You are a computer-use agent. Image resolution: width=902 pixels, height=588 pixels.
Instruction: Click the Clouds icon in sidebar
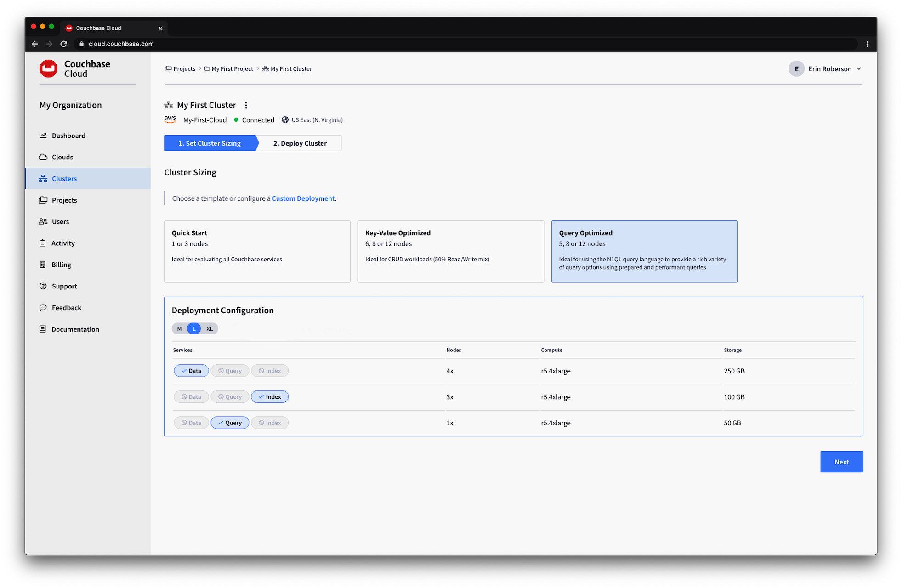point(43,157)
